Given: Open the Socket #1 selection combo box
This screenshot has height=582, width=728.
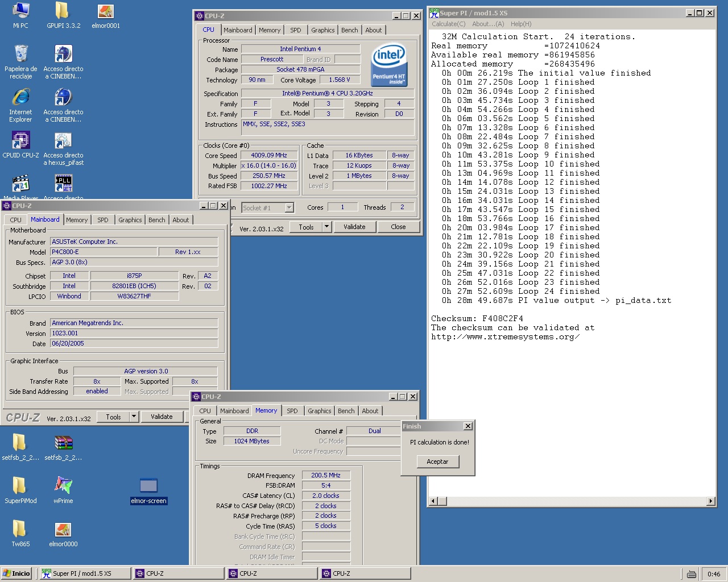Looking at the screenshot, I should [x=267, y=208].
